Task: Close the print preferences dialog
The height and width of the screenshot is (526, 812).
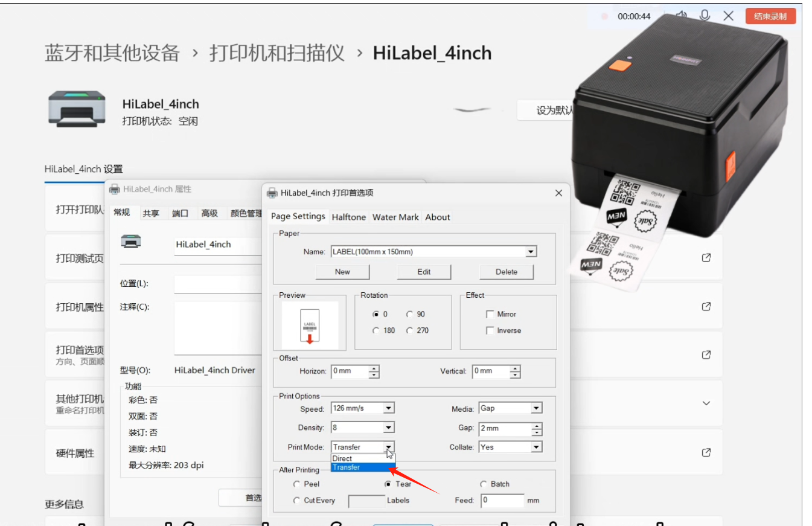Action: 558,193
